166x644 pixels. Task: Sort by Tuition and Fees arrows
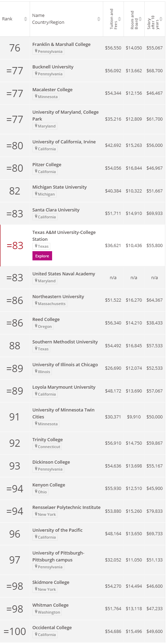(x=119, y=19)
